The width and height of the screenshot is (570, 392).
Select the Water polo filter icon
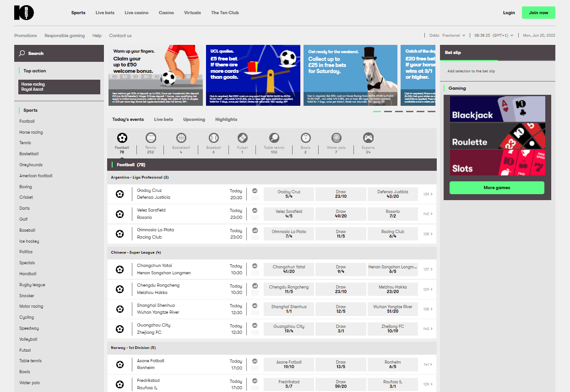pos(337,137)
